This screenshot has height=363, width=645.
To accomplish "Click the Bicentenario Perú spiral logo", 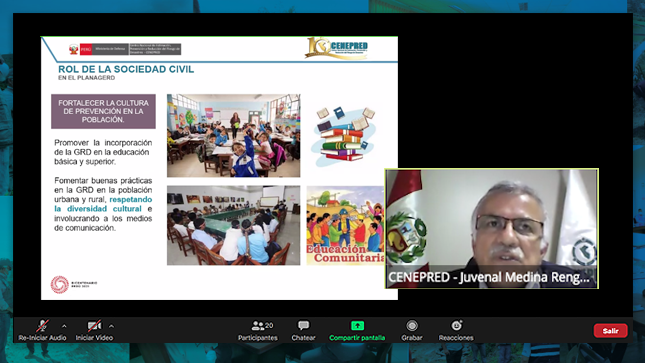I will (60, 284).
